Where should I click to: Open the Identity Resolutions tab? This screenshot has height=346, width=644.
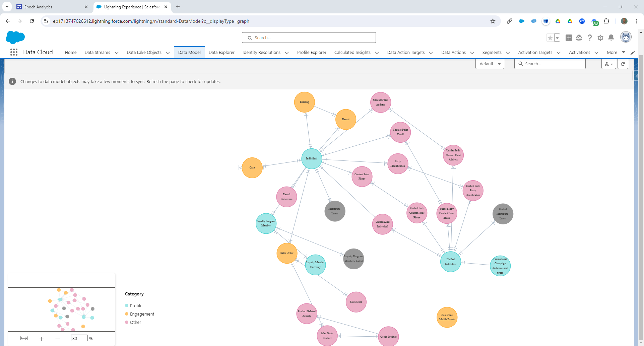261,53
